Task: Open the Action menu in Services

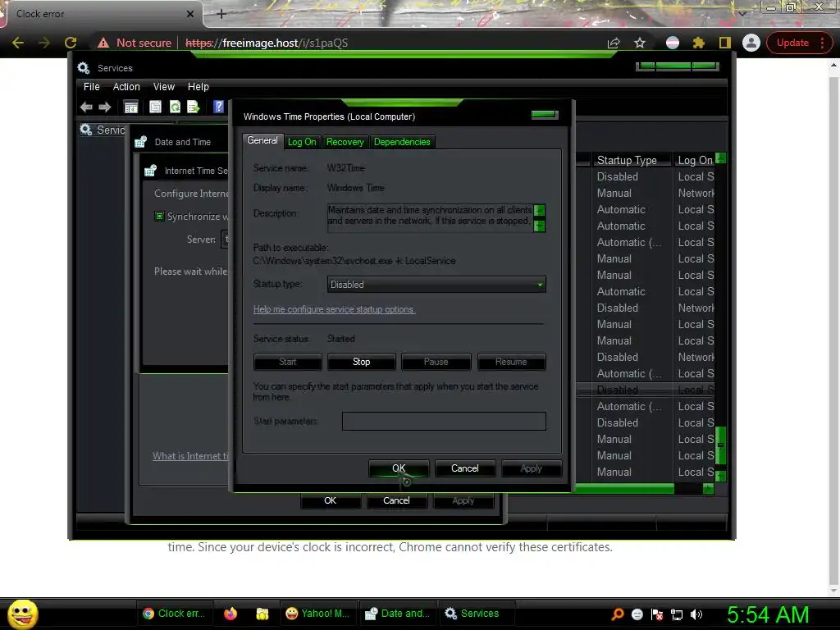Action: (126, 87)
